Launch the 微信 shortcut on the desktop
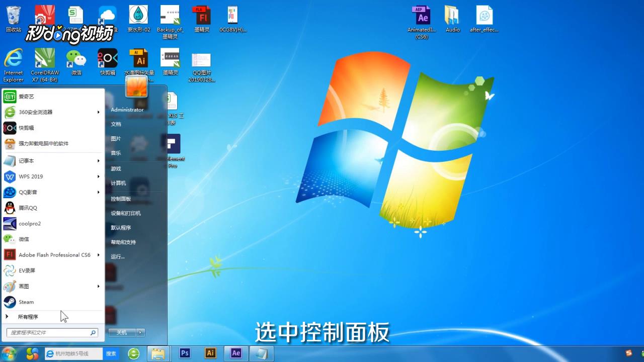Image resolution: width=644 pixels, height=362 pixels. coord(76,62)
